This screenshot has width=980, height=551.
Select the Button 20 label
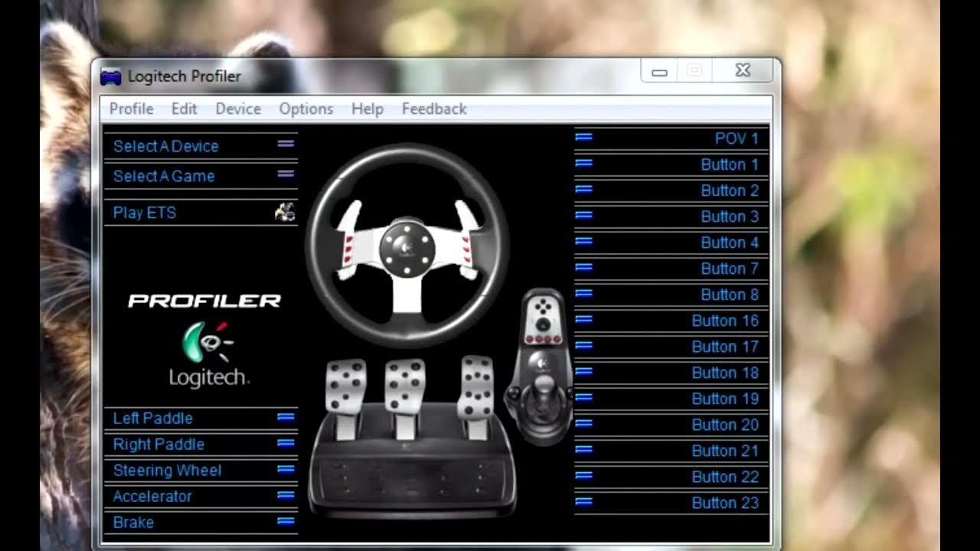(x=725, y=425)
